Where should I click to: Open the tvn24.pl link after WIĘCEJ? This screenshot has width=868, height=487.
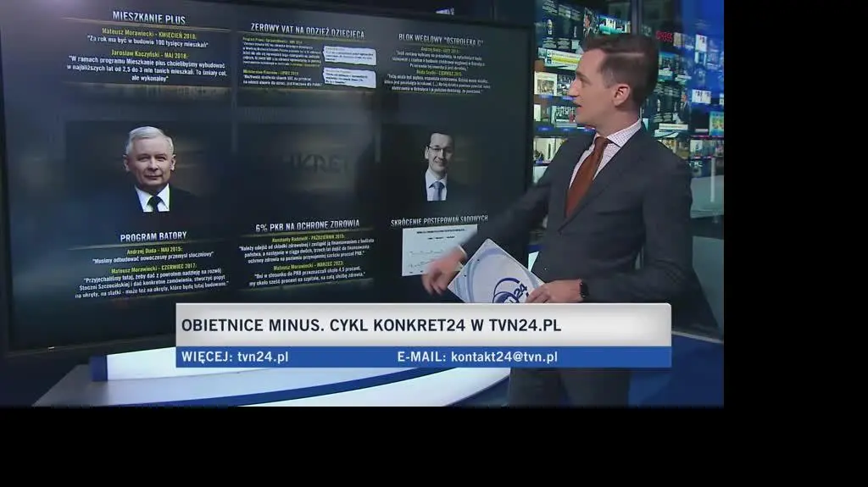263,357
